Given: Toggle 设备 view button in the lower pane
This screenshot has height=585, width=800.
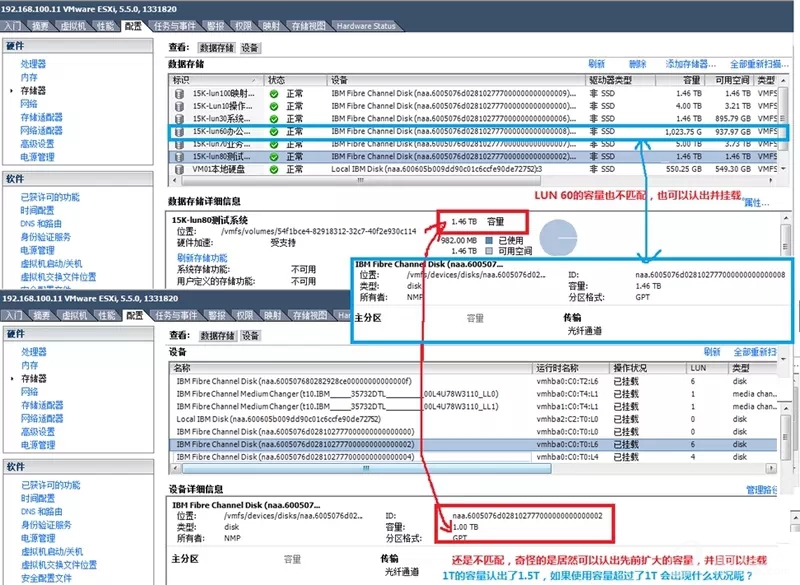Looking at the screenshot, I should click(250, 335).
